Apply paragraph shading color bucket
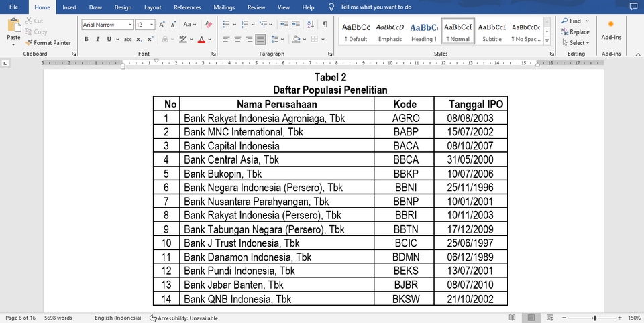644x323 pixels. pos(296,39)
